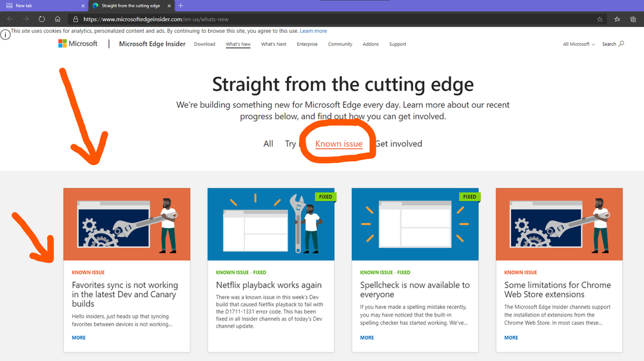Image resolution: width=644 pixels, height=361 pixels.
Task: Open the Netflix playback card image
Action: point(271,224)
